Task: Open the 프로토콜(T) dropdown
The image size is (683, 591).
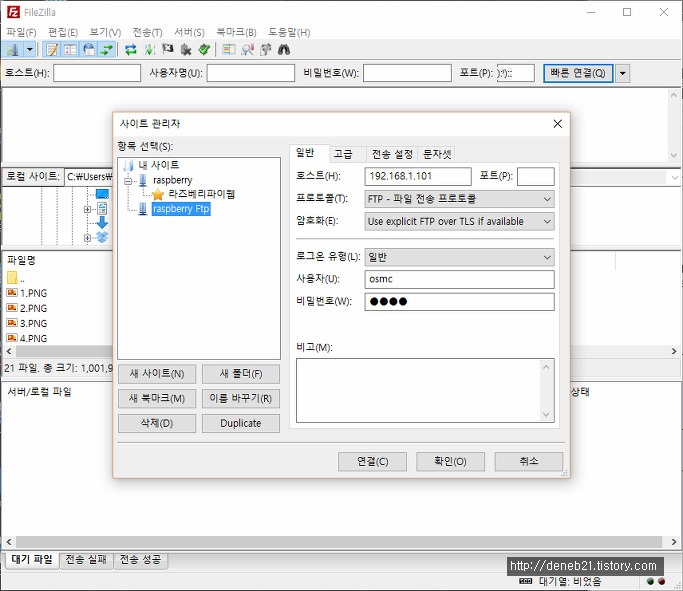Action: point(460,199)
